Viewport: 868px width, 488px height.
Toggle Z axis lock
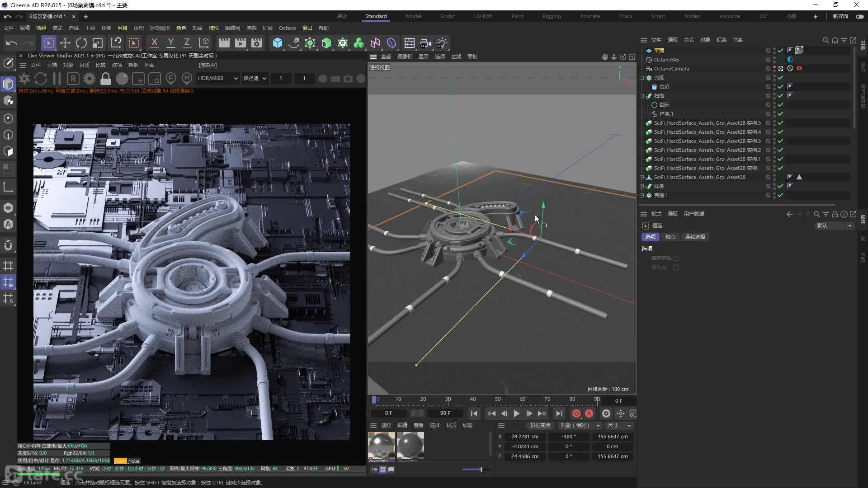click(x=187, y=43)
